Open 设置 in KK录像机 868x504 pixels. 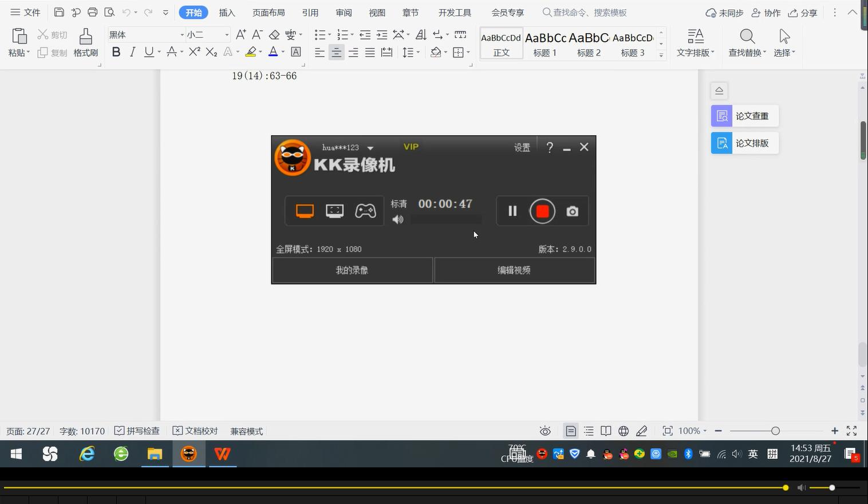[x=522, y=147]
